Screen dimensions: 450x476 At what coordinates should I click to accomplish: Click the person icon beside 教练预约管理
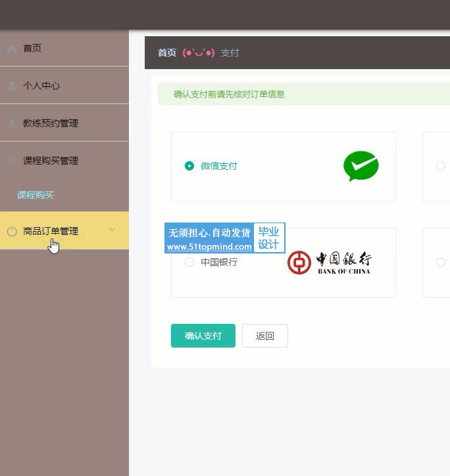12,123
